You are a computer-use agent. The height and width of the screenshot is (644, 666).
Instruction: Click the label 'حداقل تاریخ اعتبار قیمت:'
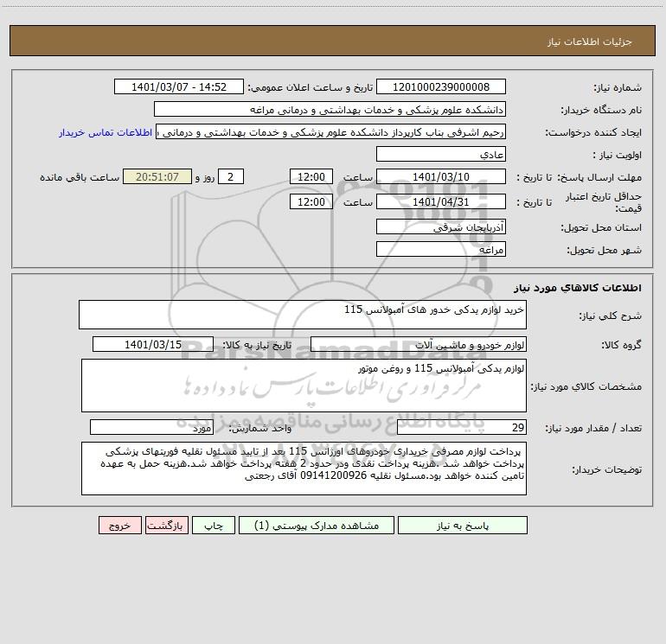pyautogui.click(x=603, y=202)
